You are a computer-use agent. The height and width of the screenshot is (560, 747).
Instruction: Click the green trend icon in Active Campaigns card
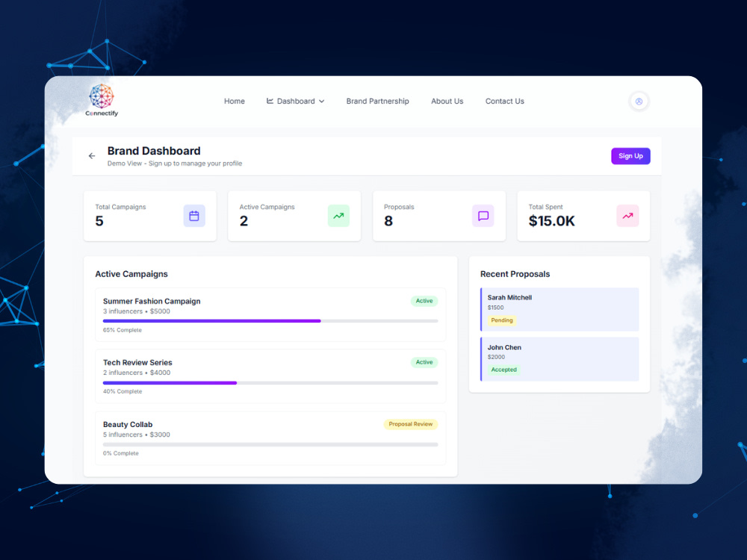[338, 216]
